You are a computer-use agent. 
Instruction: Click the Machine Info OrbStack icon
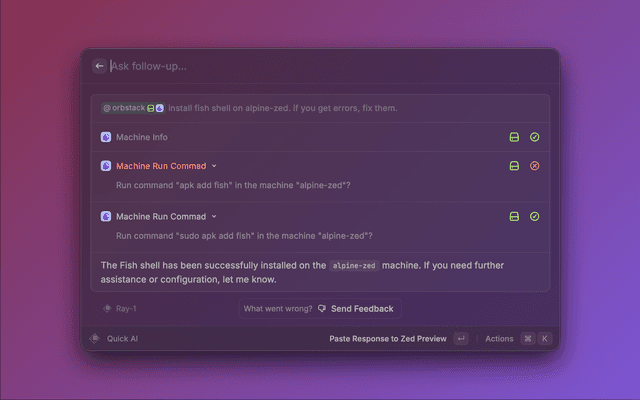[106, 137]
